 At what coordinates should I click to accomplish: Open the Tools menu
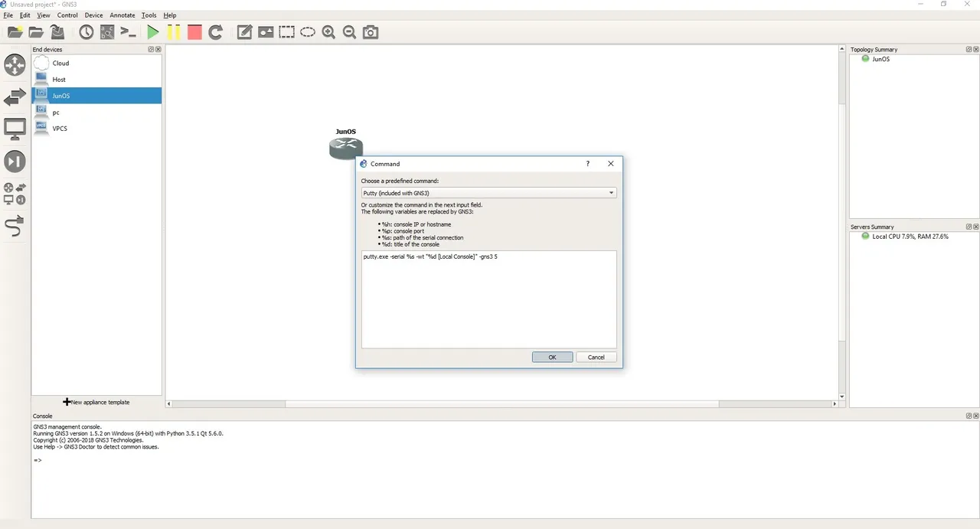pos(149,15)
